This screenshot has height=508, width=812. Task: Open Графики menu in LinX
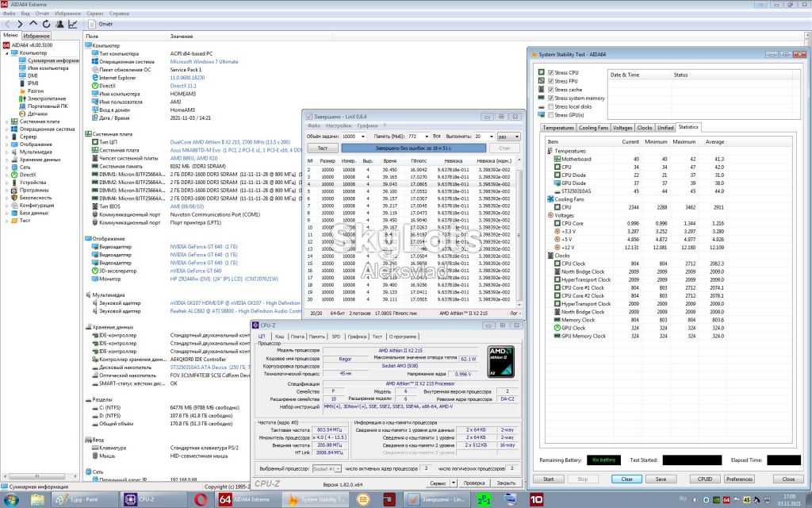(367, 125)
